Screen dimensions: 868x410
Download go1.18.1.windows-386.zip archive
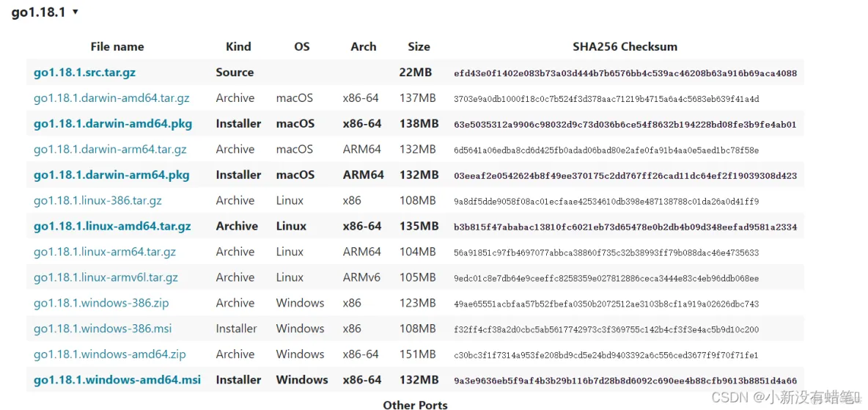click(x=101, y=303)
